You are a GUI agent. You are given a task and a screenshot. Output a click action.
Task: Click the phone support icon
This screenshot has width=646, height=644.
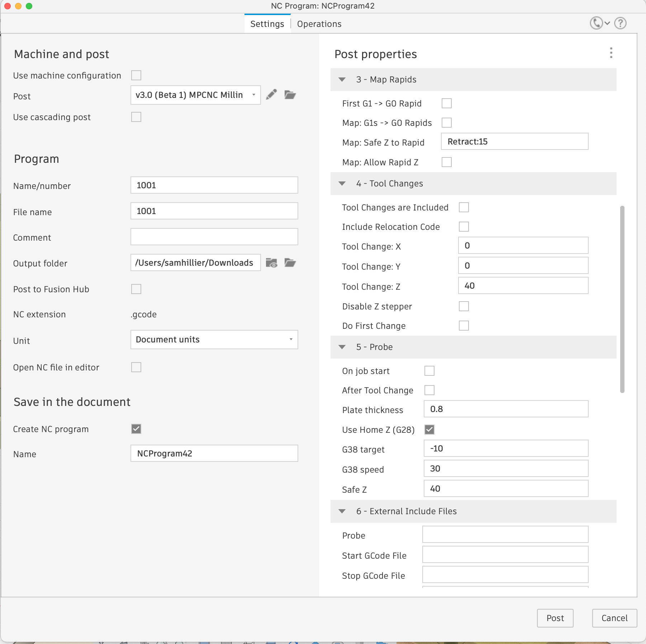pyautogui.click(x=596, y=23)
